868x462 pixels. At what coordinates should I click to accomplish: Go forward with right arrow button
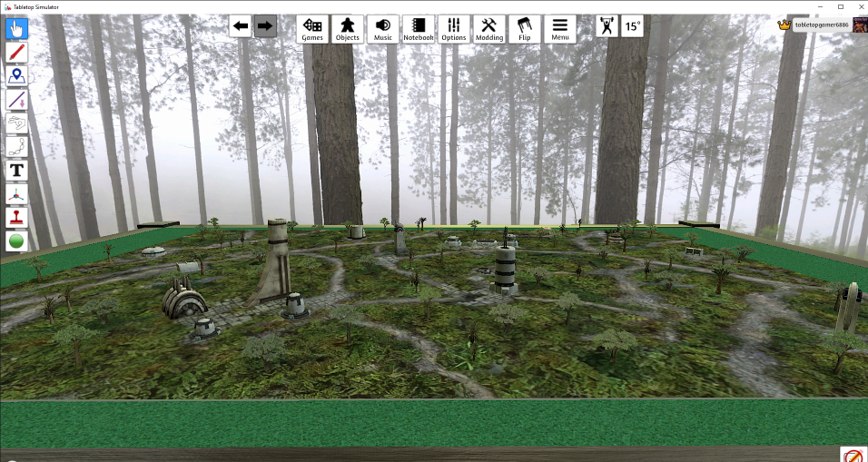point(265,26)
